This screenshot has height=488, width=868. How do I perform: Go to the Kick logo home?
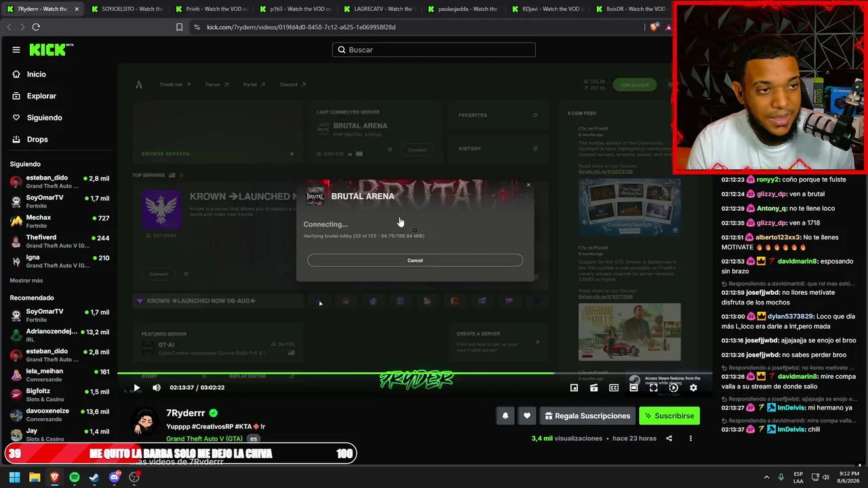51,49
